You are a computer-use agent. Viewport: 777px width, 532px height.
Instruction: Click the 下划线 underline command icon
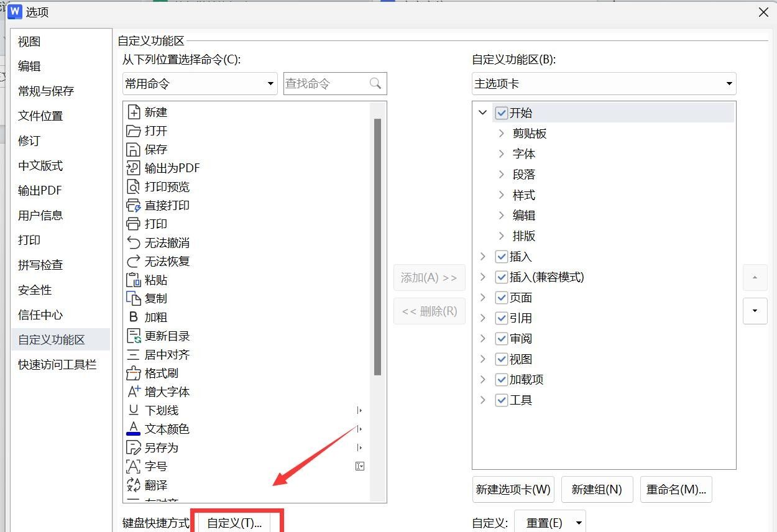(x=133, y=410)
